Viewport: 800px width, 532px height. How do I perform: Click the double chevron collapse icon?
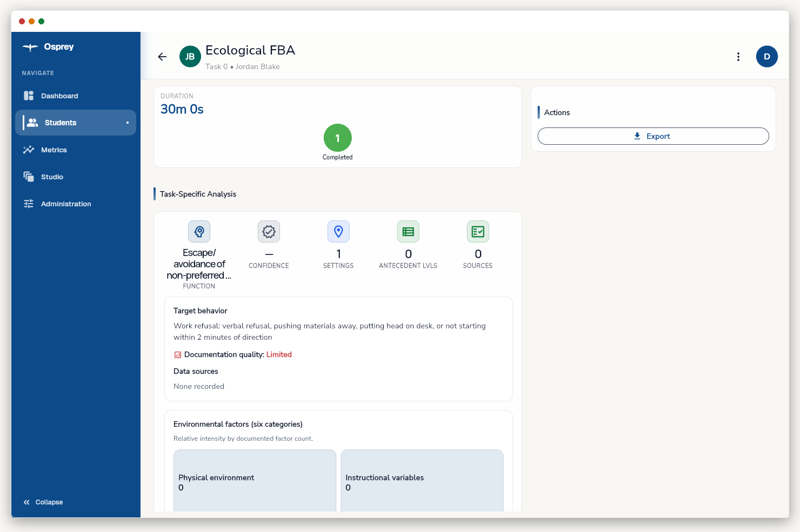(26, 502)
